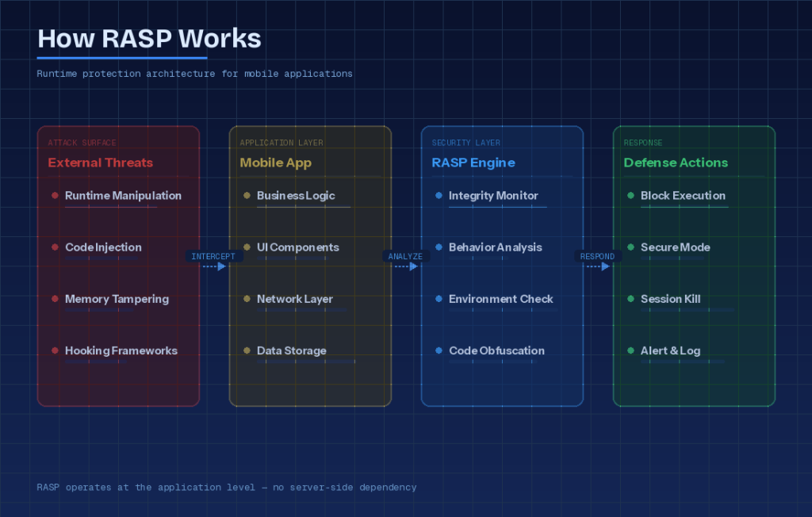Click the INTERCEPT label tag
Screen dimensions: 812x517
click(x=213, y=256)
